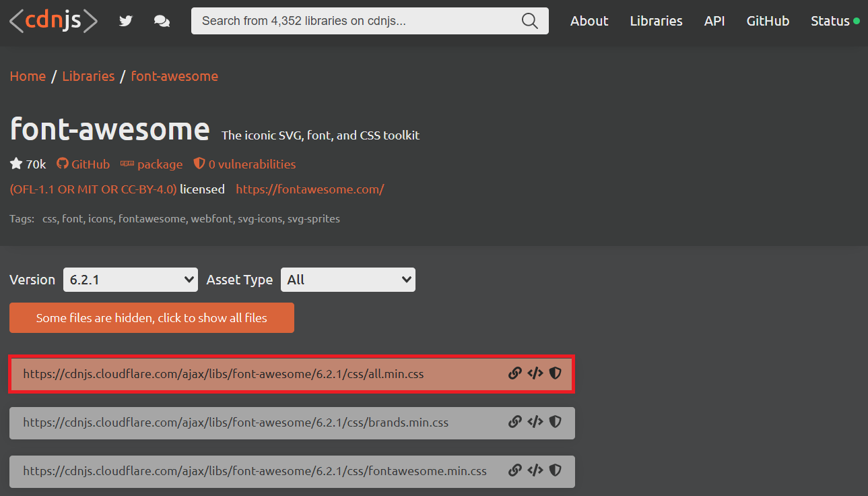Click the magnifier search icon
Image resolution: width=868 pixels, height=496 pixels.
coord(530,21)
